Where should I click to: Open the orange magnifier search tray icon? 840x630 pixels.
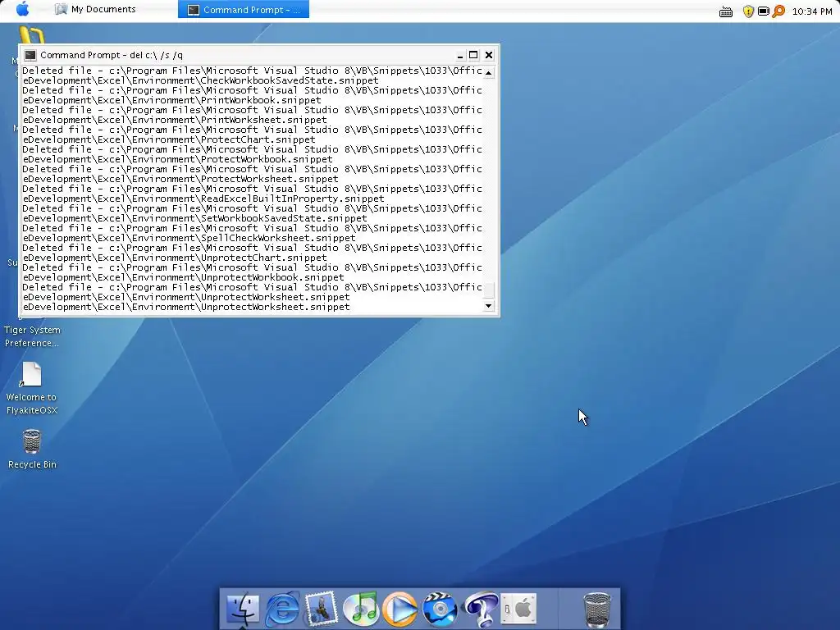pyautogui.click(x=779, y=11)
